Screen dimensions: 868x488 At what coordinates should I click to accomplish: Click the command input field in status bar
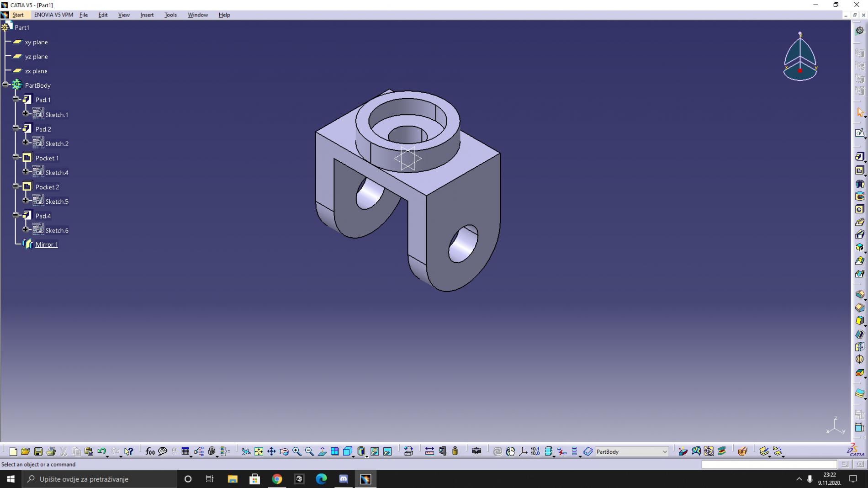tap(768, 464)
